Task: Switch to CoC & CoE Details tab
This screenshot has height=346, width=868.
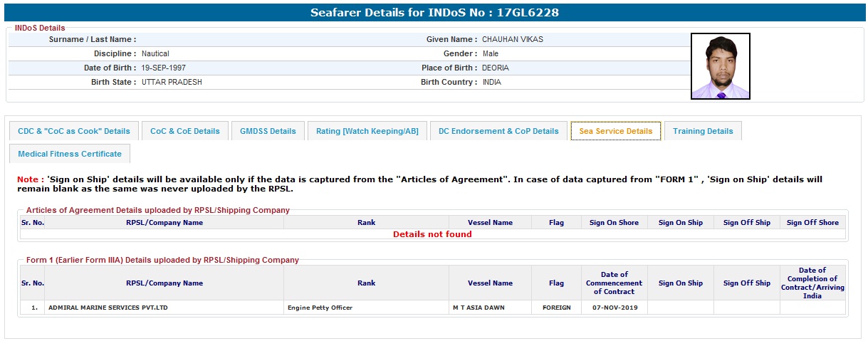Action: click(185, 131)
